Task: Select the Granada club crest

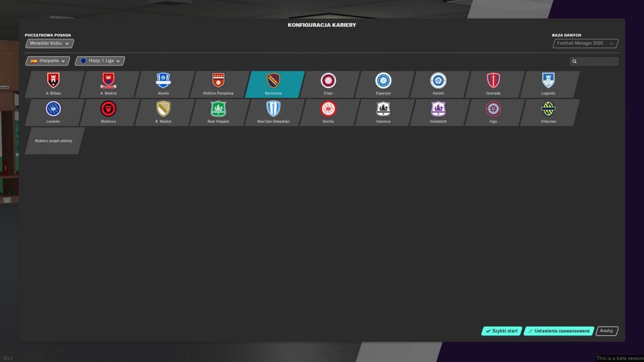Action: click(493, 80)
